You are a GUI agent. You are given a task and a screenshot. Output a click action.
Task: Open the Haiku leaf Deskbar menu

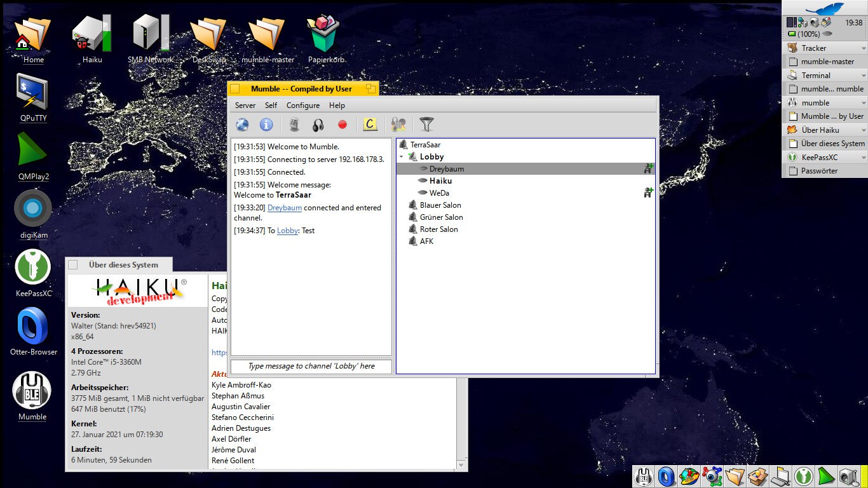[825, 8]
